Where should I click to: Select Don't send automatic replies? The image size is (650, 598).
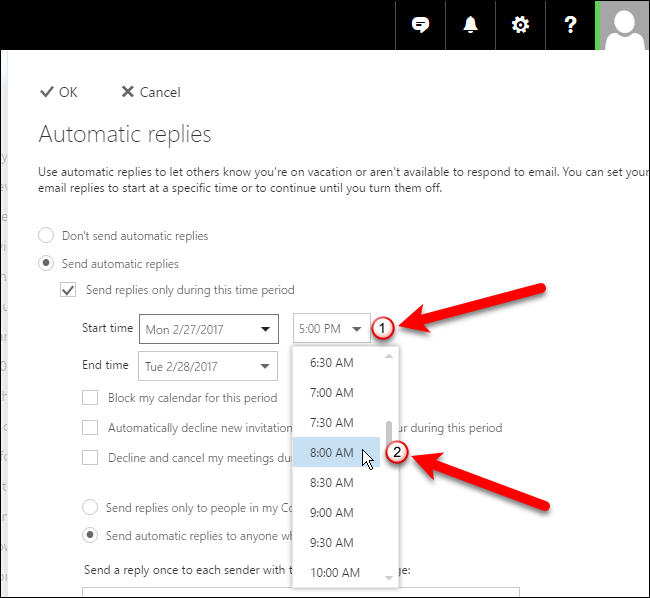tap(46, 236)
